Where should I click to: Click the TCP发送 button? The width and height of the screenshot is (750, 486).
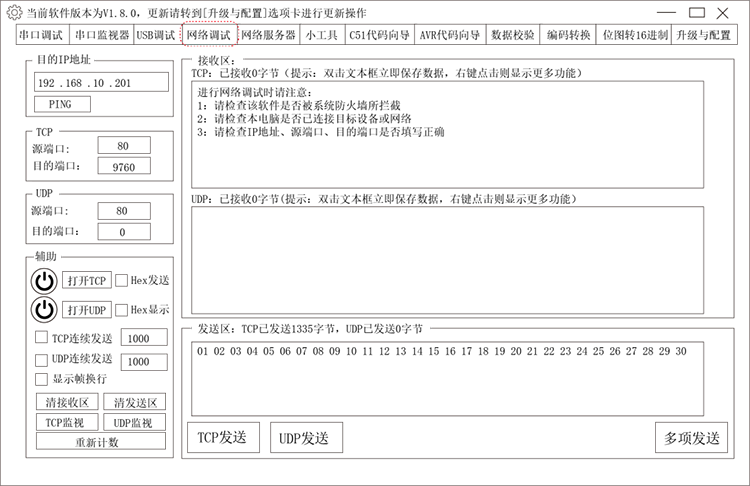coord(222,438)
